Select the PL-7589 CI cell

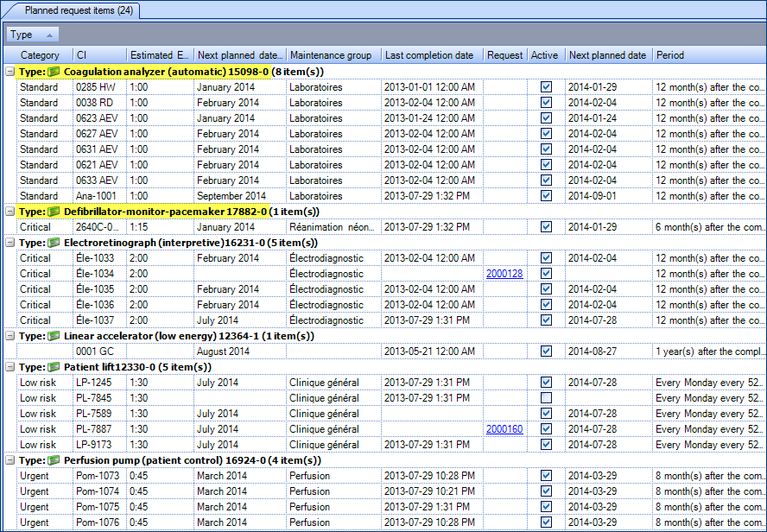(99, 414)
